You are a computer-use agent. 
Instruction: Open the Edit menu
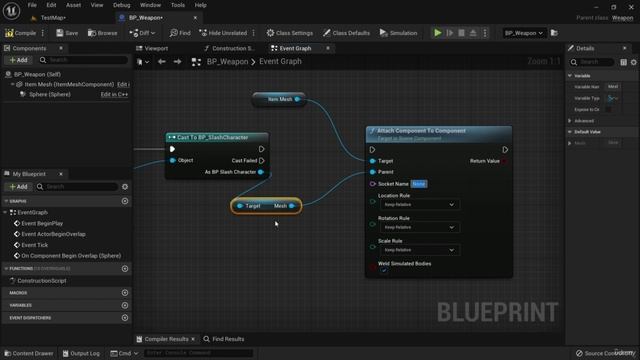(x=51, y=5)
